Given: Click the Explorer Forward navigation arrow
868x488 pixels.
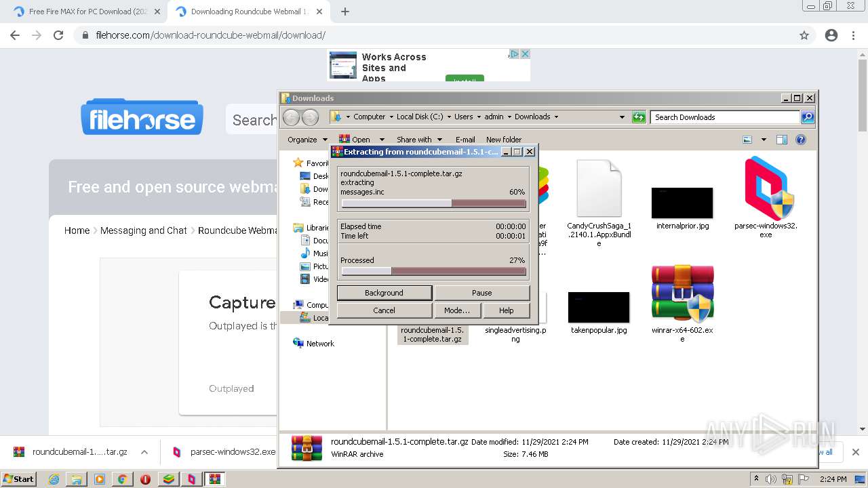Looking at the screenshot, I should [x=310, y=117].
